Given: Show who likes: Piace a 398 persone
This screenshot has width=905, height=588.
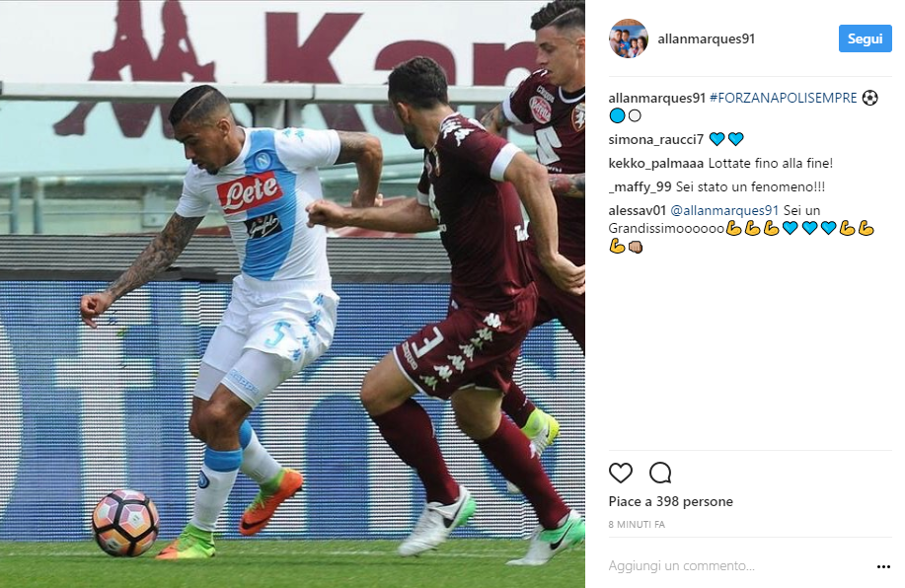Looking at the screenshot, I should (x=671, y=501).
